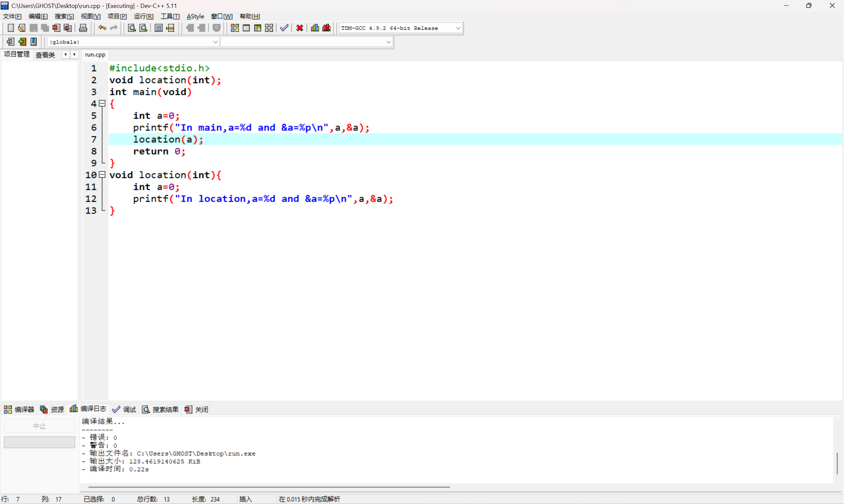Click the 关闭 close panel button
This screenshot has width=844, height=504.
coord(196,409)
